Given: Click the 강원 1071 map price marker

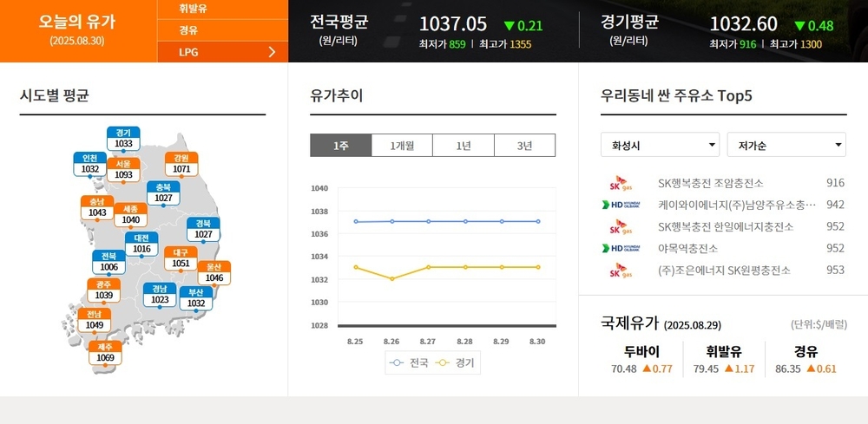Looking at the screenshot, I should pyautogui.click(x=181, y=164).
